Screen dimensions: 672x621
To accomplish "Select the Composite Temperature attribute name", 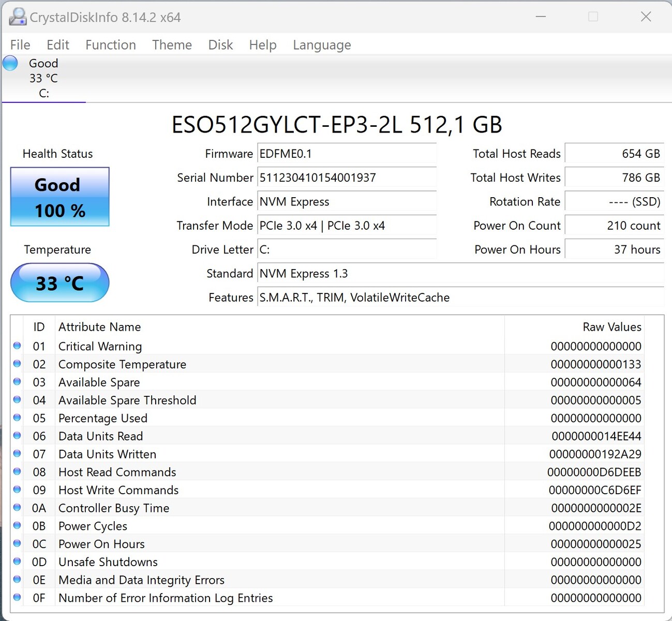I will click(x=122, y=364).
